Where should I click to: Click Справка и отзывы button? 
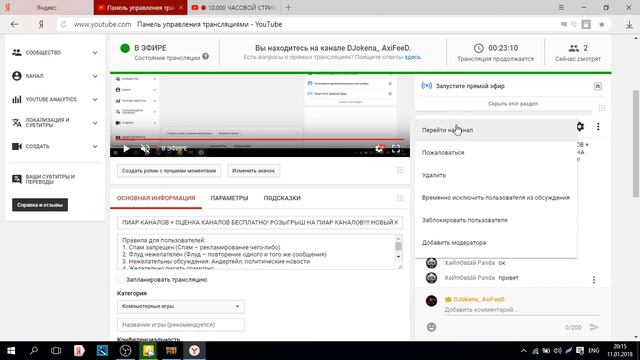40,205
